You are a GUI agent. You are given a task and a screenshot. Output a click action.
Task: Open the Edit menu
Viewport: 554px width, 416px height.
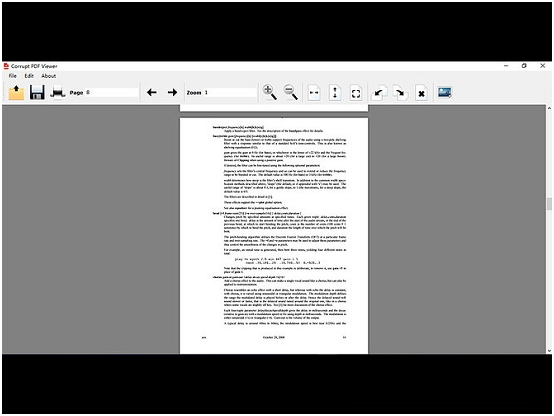[29, 76]
